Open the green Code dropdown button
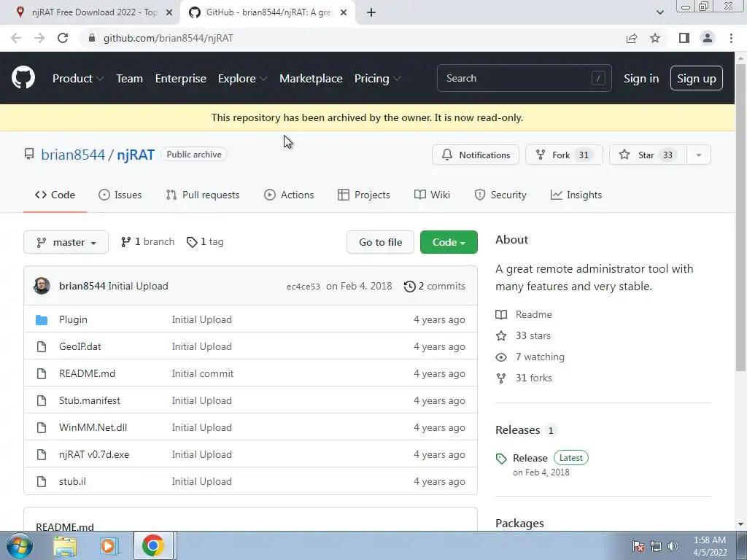Viewport: 747px width, 560px height. (x=449, y=242)
